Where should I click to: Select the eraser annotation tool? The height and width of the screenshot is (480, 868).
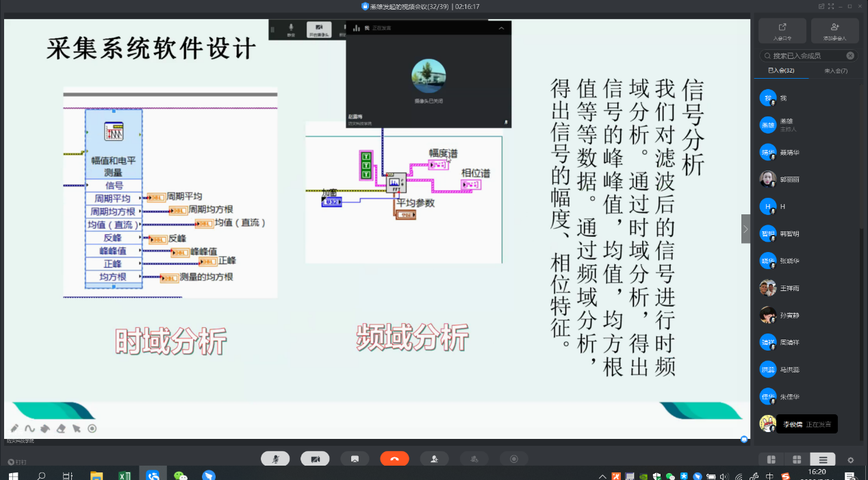click(x=61, y=429)
